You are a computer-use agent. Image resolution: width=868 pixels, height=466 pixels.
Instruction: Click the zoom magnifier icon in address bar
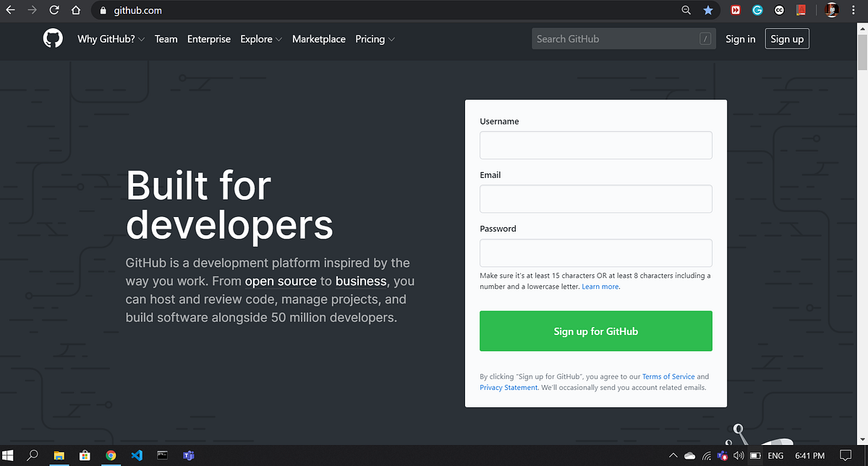pyautogui.click(x=686, y=10)
